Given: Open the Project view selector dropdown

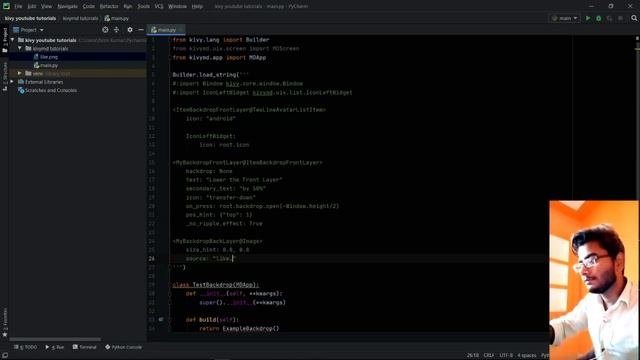Looking at the screenshot, I should (29, 30).
